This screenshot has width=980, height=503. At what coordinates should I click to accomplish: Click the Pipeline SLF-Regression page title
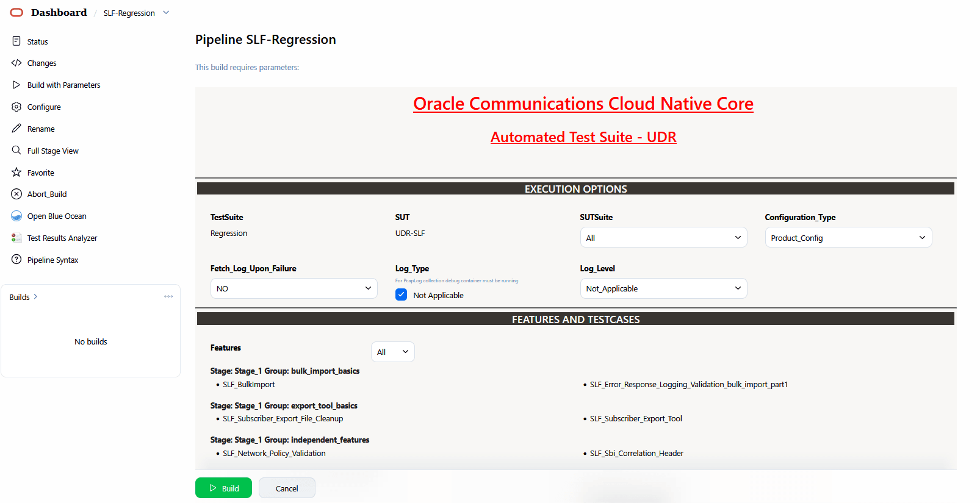click(x=265, y=40)
